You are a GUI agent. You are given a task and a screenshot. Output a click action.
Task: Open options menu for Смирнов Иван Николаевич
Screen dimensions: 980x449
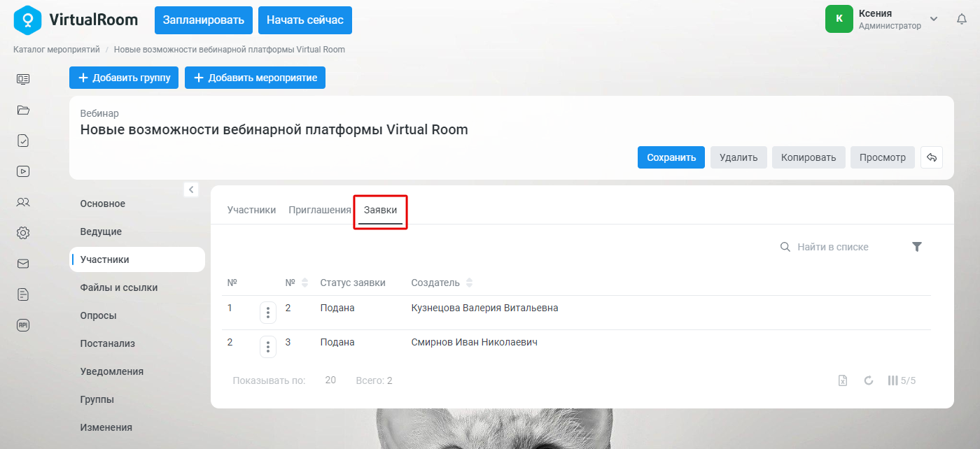pyautogui.click(x=268, y=347)
